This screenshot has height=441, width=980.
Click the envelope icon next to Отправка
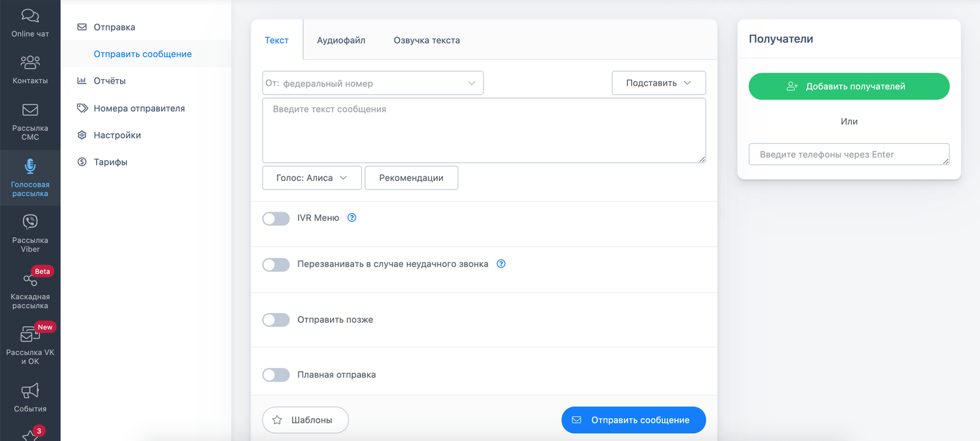pyautogui.click(x=82, y=27)
